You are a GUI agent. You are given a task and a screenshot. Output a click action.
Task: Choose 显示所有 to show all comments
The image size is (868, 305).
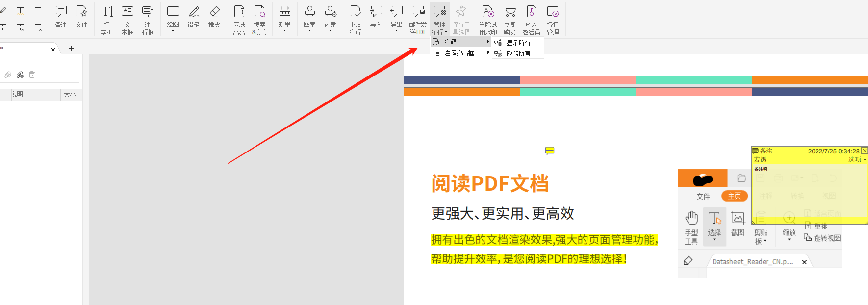coord(518,43)
